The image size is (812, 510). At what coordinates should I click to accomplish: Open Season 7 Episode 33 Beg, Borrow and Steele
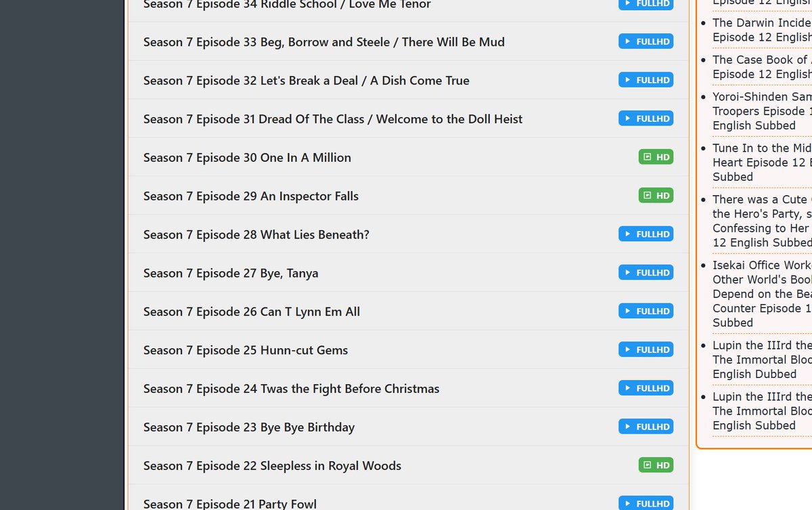click(x=324, y=42)
